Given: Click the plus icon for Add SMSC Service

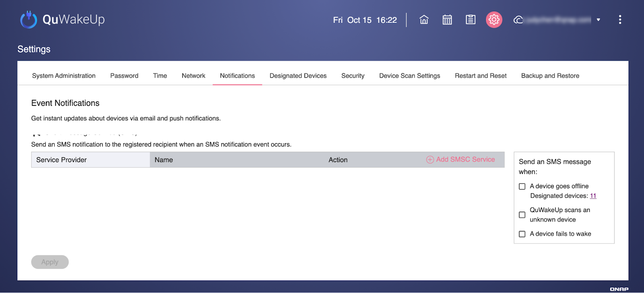Looking at the screenshot, I should click(430, 160).
